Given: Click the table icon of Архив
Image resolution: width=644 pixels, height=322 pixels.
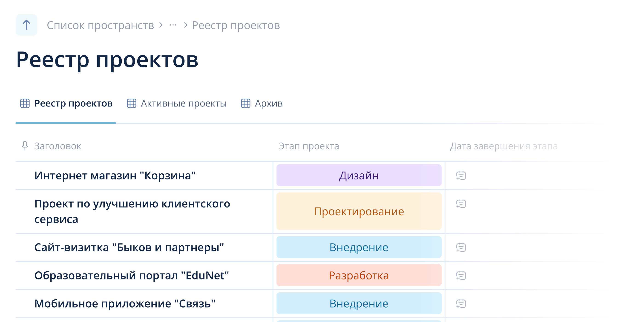Looking at the screenshot, I should click(x=245, y=103).
